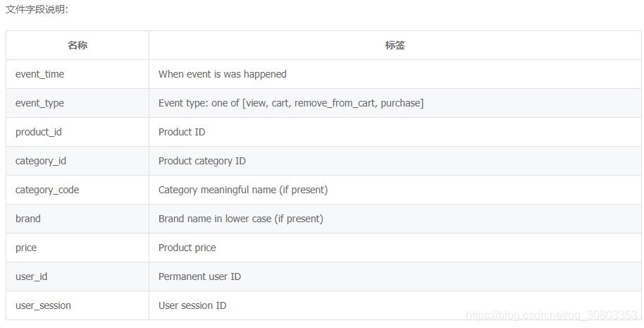Select the user_id field name
Viewport: 644px width, 328px height.
31,277
